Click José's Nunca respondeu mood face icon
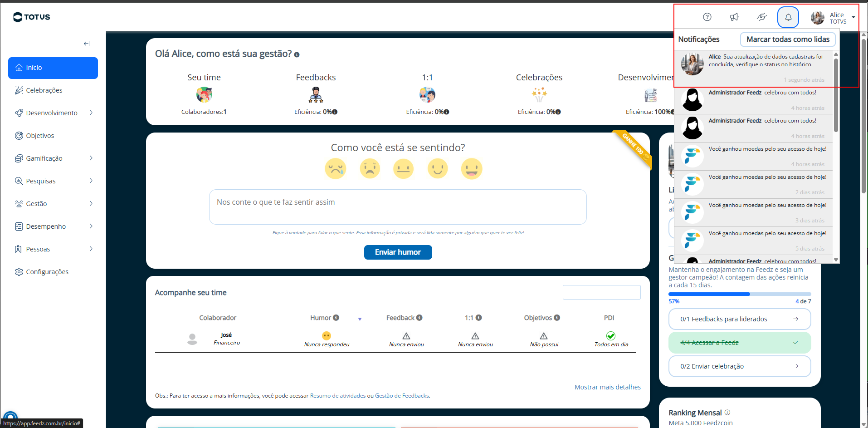This screenshot has width=868, height=428. (x=327, y=336)
